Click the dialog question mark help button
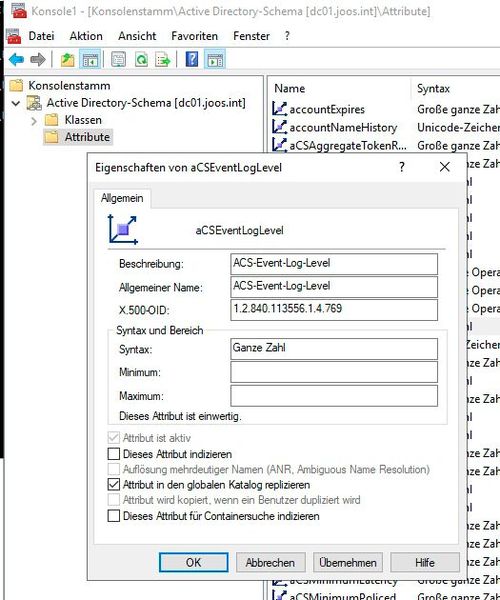 click(x=402, y=167)
